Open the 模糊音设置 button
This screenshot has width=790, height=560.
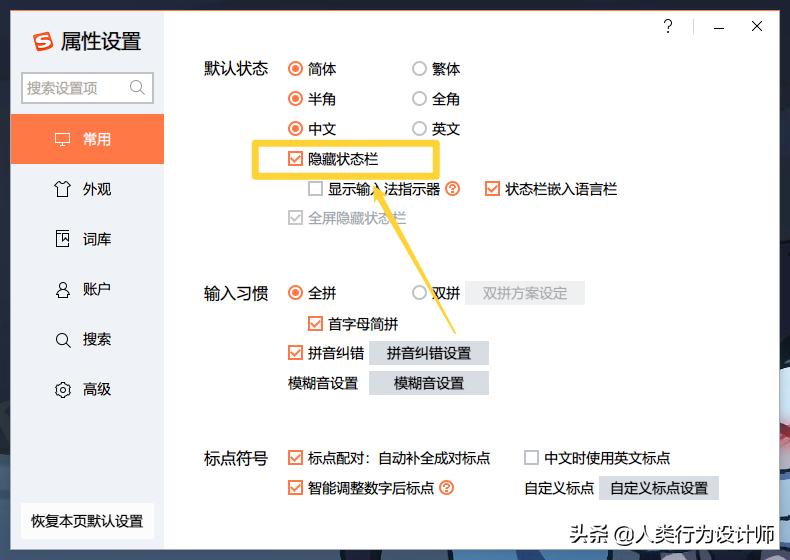429,383
